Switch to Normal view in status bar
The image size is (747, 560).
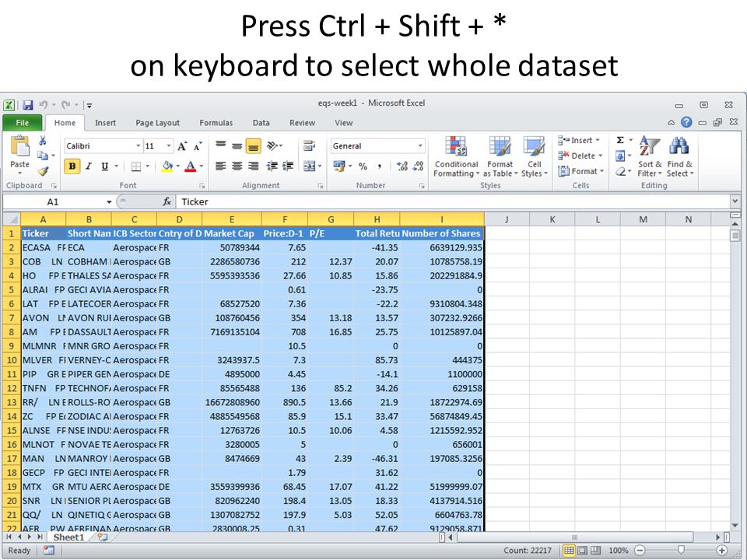coord(569,551)
